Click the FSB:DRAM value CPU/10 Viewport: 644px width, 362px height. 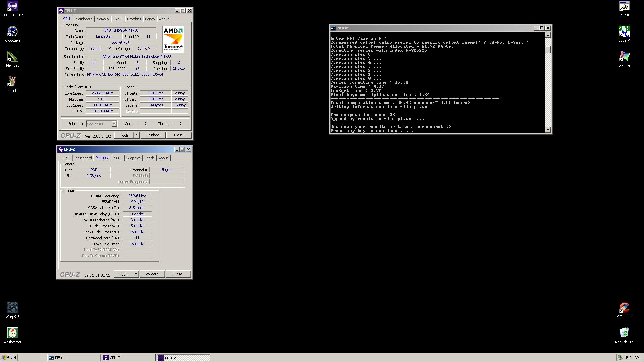click(x=137, y=202)
